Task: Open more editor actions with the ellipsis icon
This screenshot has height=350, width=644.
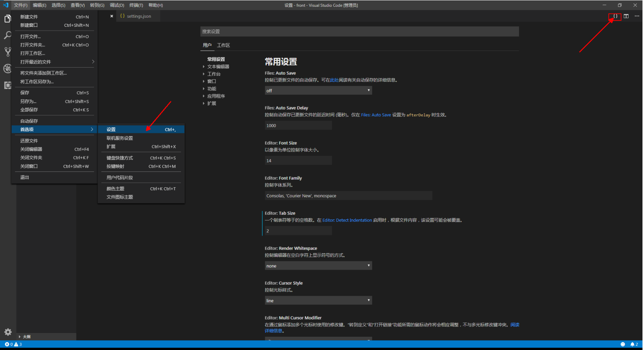Action: coord(636,16)
